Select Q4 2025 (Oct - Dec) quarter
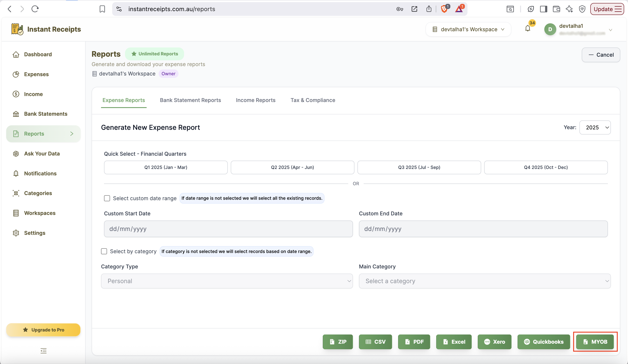Viewport: 628px width, 364px height. coord(546,167)
